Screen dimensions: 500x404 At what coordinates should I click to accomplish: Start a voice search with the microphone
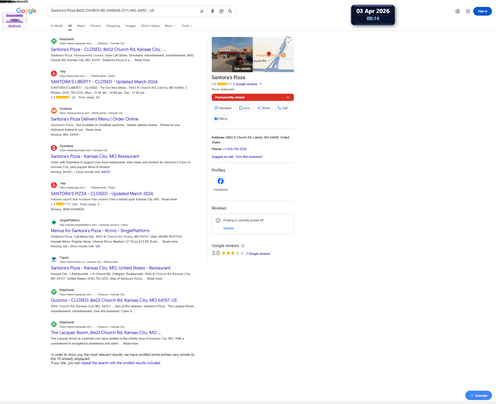[x=212, y=11]
